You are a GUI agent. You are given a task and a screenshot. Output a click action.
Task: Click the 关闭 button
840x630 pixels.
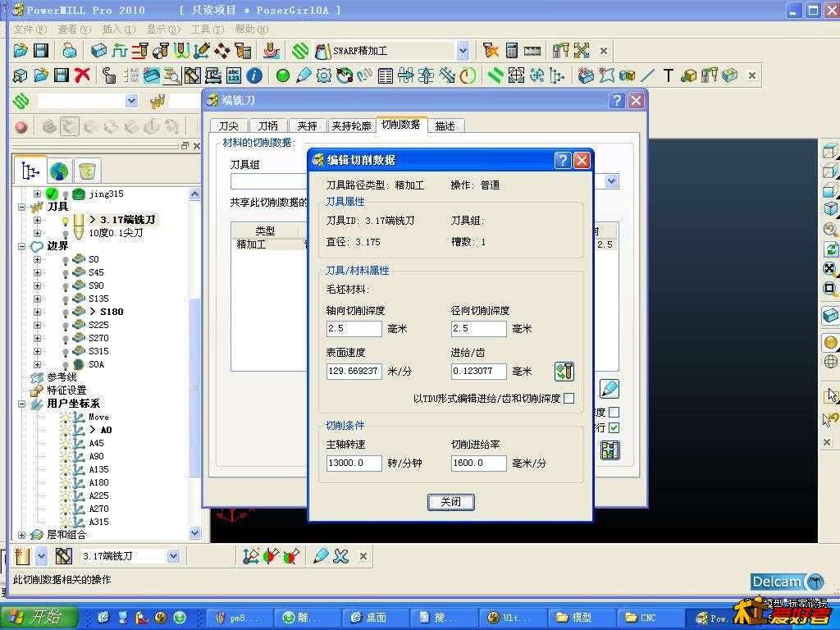point(450,502)
